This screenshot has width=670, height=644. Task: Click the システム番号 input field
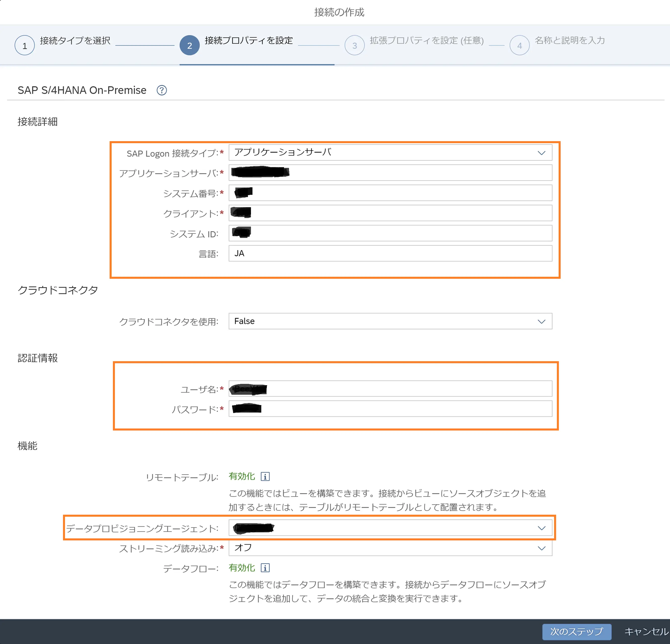(x=390, y=193)
